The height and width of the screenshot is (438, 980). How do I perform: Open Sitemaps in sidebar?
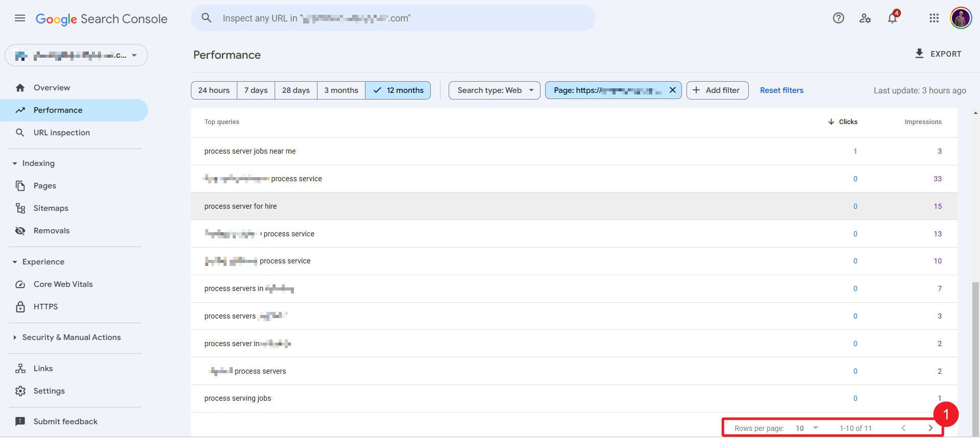click(74, 208)
